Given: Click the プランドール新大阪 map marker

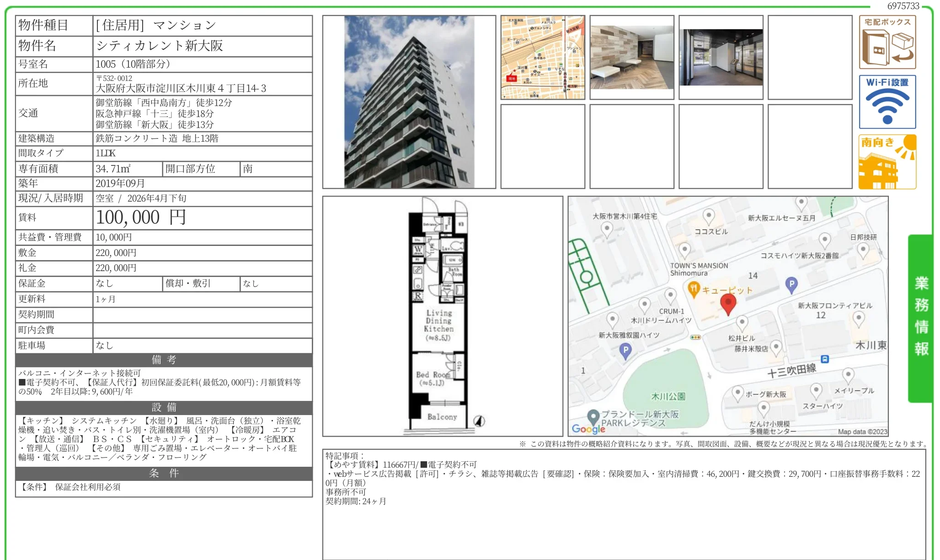Looking at the screenshot, I should tap(593, 416).
